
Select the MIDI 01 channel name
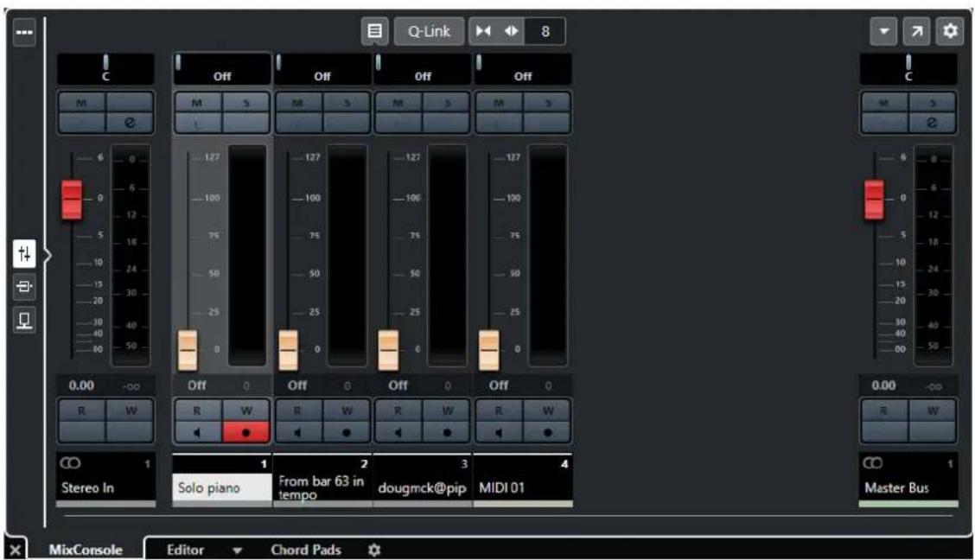tap(522, 487)
